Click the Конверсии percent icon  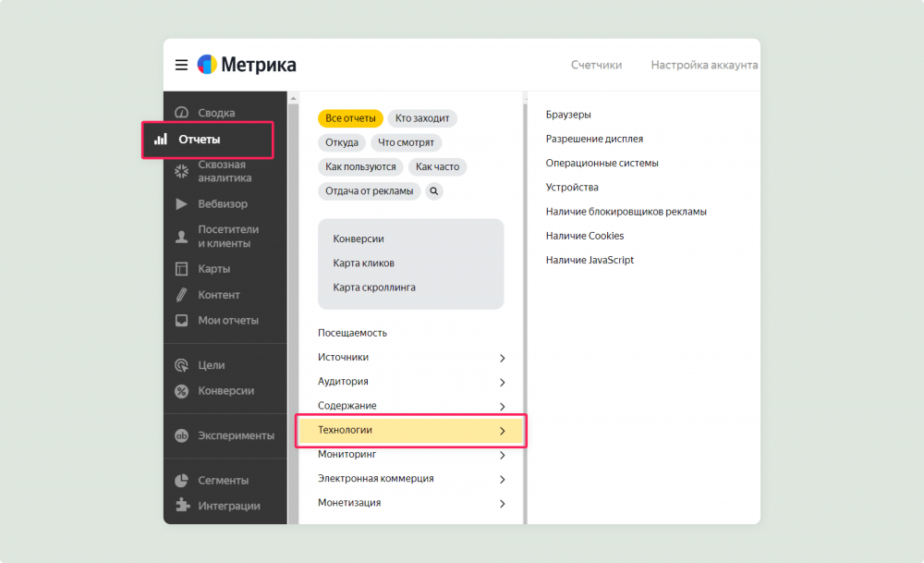pos(181,391)
